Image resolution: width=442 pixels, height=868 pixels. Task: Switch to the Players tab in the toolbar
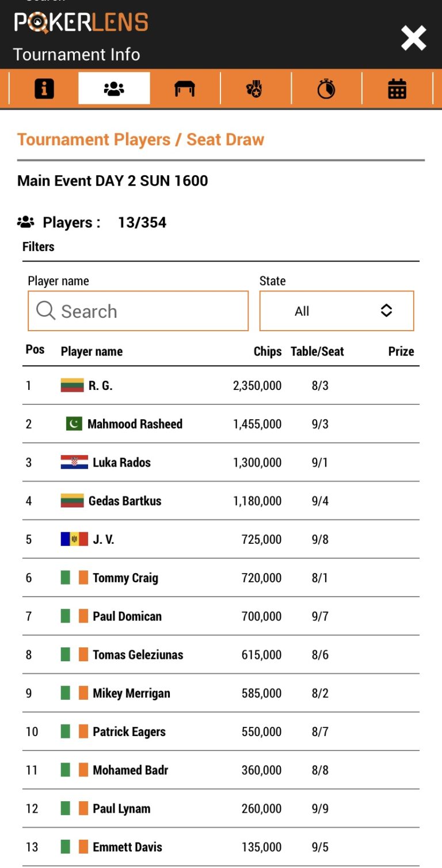point(114,88)
